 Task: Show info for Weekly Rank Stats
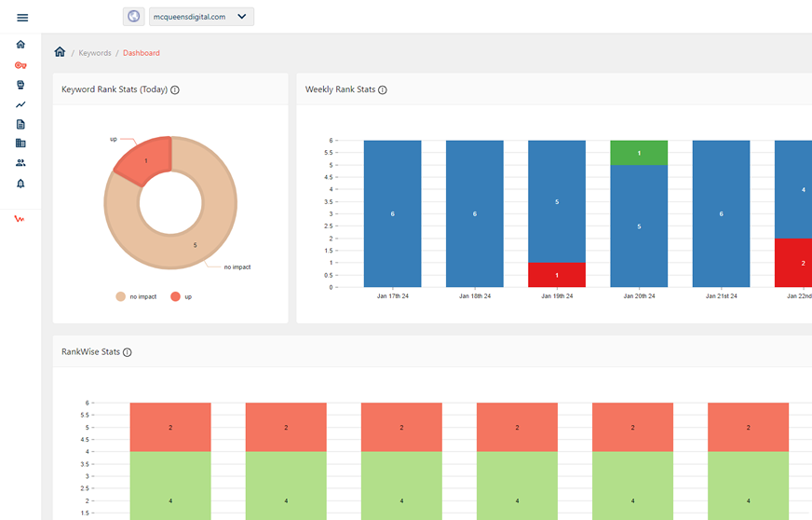point(383,90)
